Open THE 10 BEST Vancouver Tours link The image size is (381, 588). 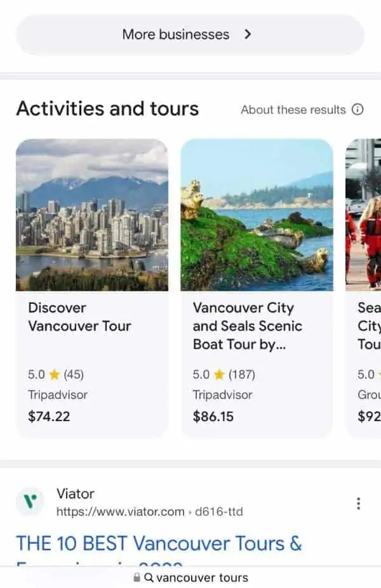[159, 544]
